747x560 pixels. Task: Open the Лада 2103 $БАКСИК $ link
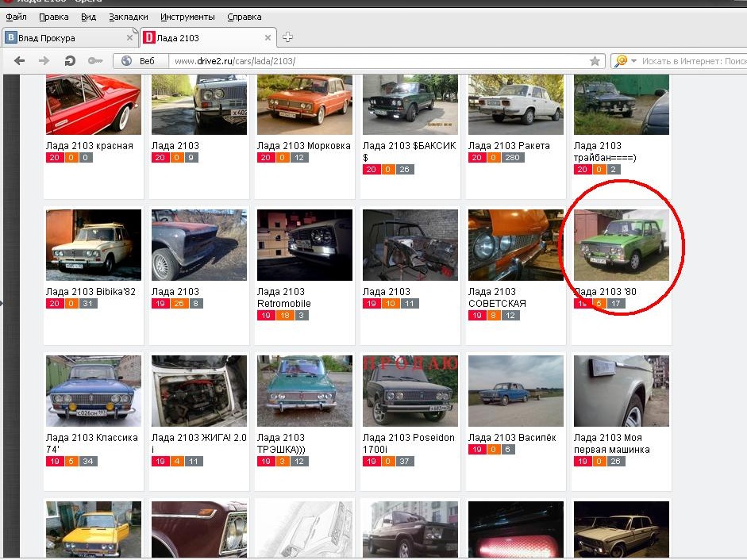[x=410, y=152]
